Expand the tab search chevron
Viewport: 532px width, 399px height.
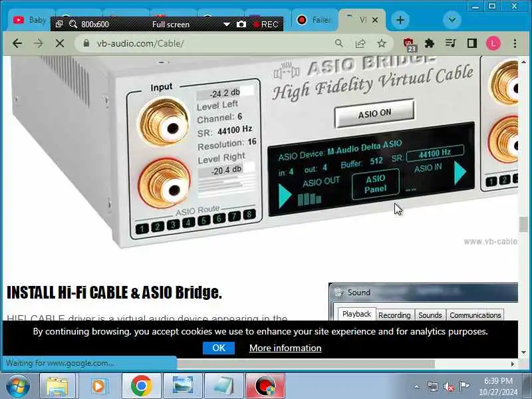(452, 20)
